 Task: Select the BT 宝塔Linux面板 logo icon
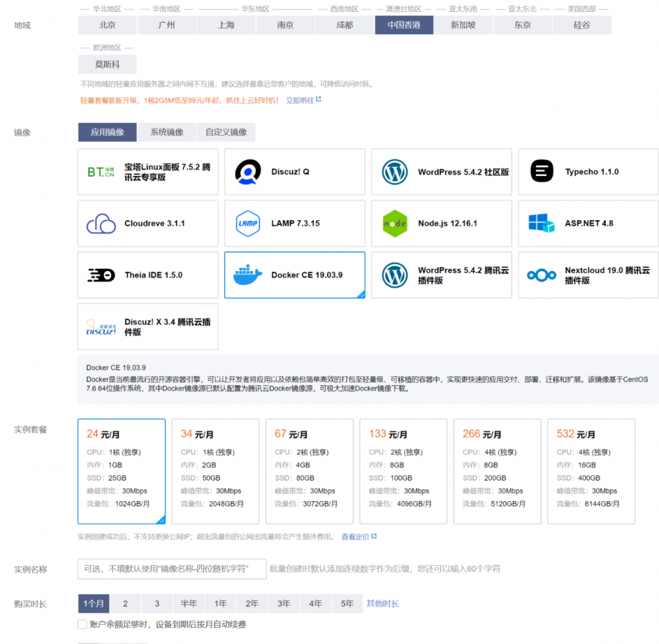click(101, 172)
